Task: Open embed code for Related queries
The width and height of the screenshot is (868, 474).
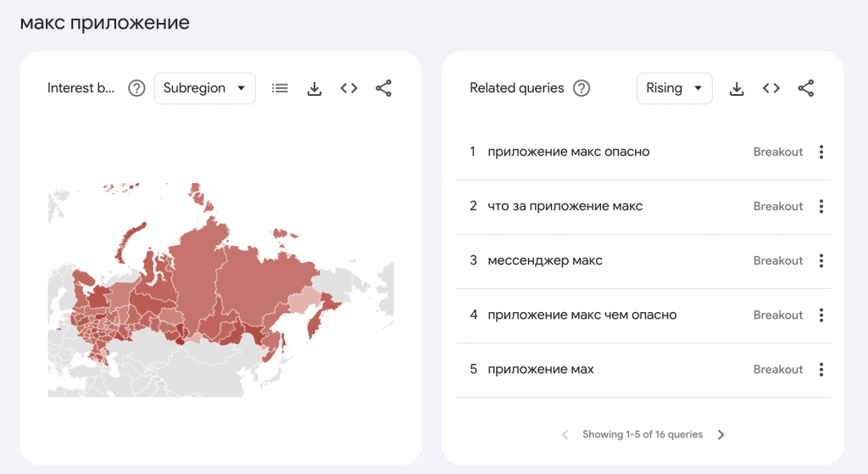Action: click(x=771, y=88)
